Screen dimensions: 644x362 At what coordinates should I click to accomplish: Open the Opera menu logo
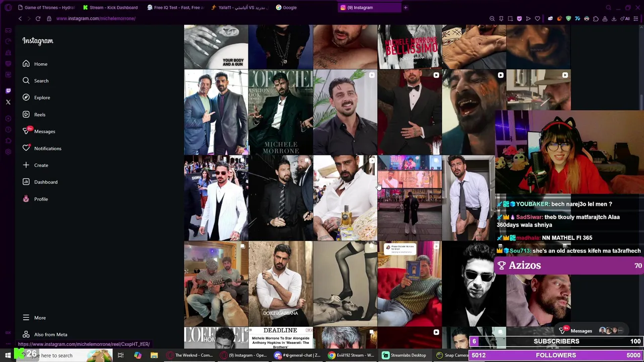point(8,8)
